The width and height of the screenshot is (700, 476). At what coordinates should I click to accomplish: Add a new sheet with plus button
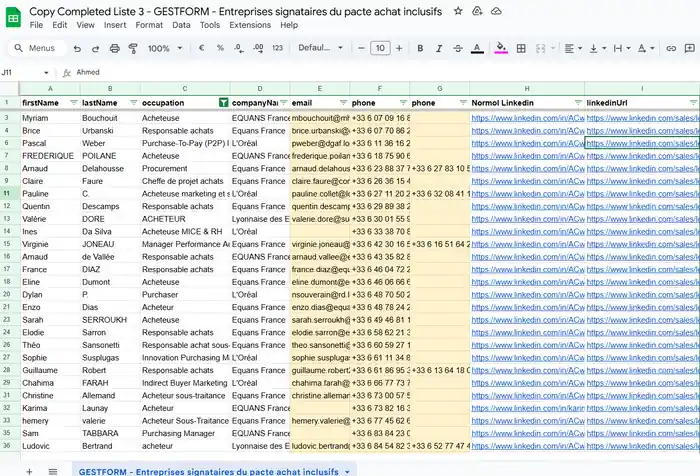tap(29, 472)
